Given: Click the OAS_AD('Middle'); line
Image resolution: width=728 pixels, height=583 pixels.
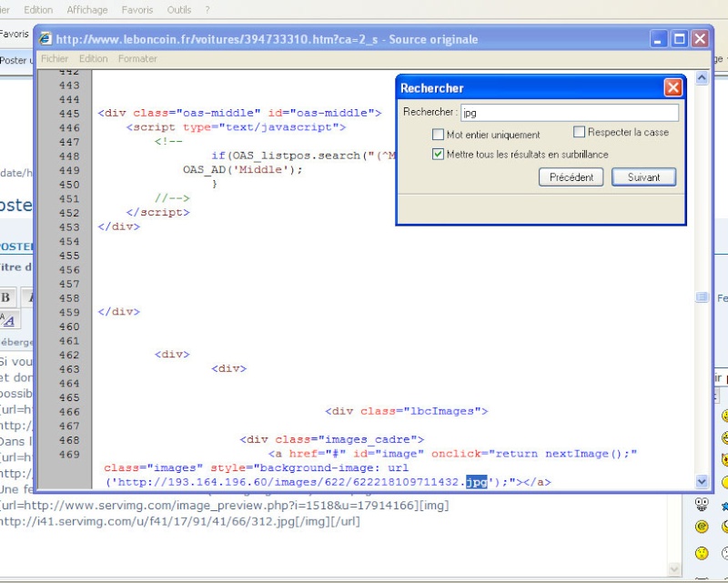Looking at the screenshot, I should pos(243,170).
